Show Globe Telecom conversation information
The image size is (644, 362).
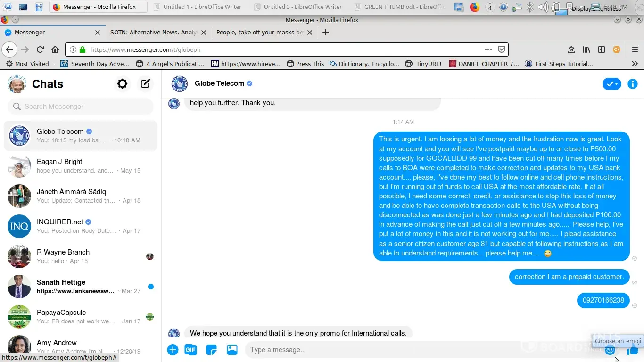click(633, 84)
